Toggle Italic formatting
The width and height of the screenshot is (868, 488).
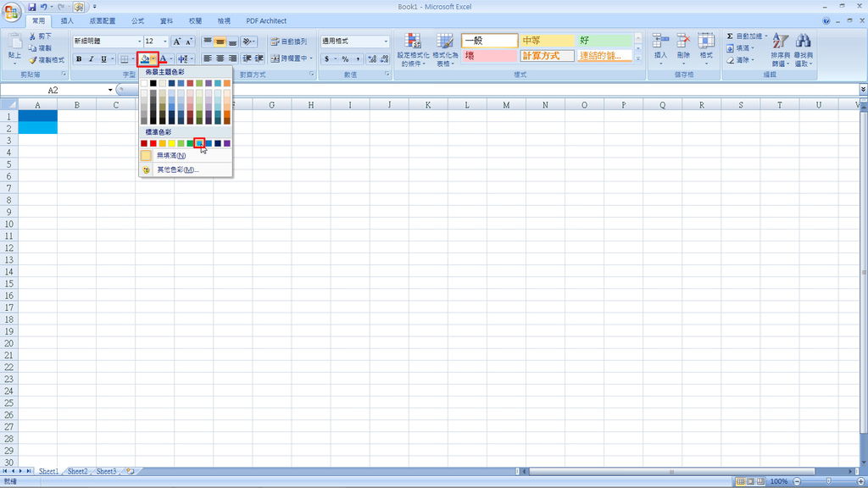(91, 58)
